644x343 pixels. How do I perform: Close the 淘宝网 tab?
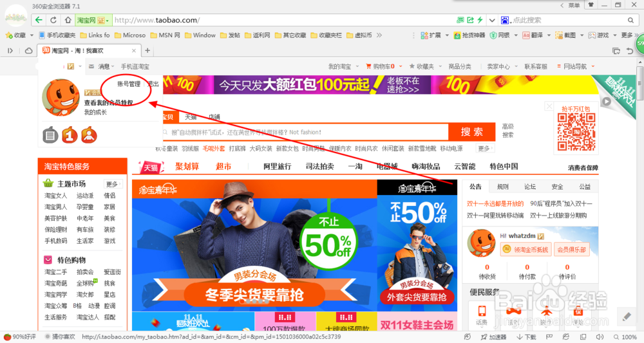point(134,50)
